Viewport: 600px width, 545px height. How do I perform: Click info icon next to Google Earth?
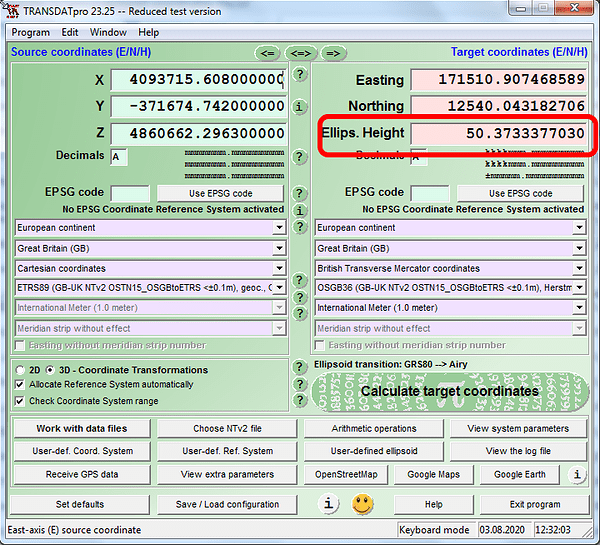pos(577,475)
